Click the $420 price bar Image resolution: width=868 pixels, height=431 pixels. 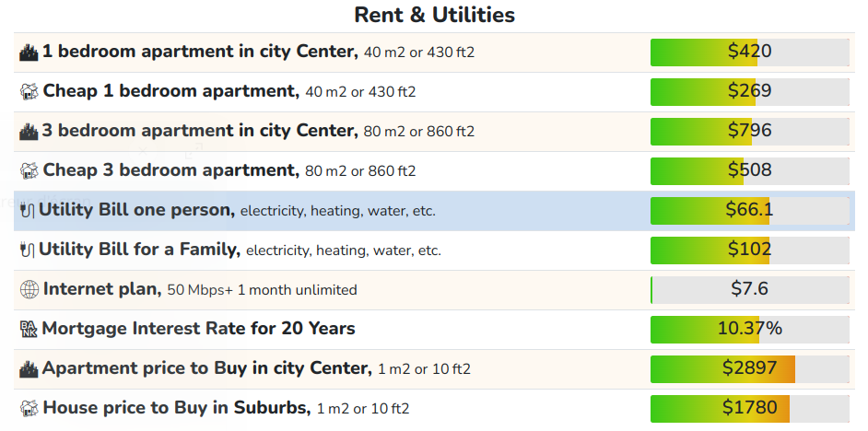click(x=749, y=52)
